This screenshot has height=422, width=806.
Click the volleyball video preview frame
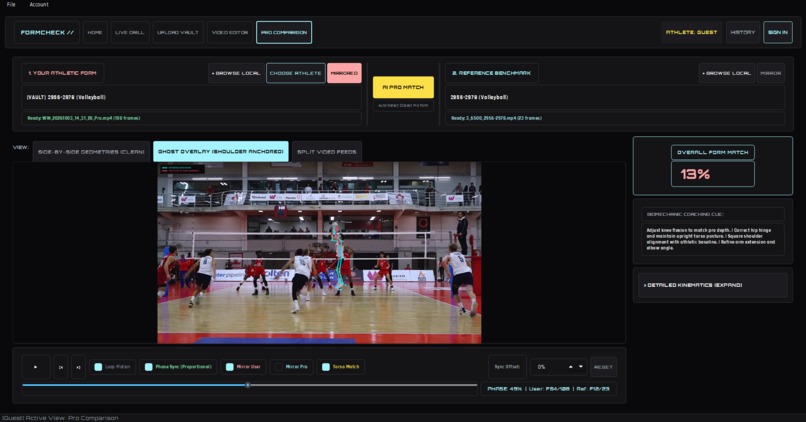pyautogui.click(x=319, y=252)
